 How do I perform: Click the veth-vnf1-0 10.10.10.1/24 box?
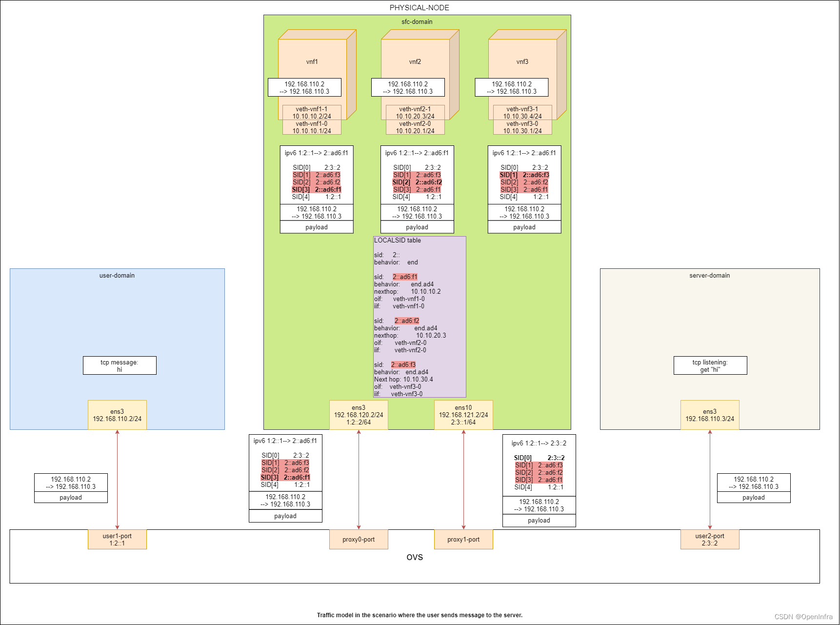tap(312, 127)
